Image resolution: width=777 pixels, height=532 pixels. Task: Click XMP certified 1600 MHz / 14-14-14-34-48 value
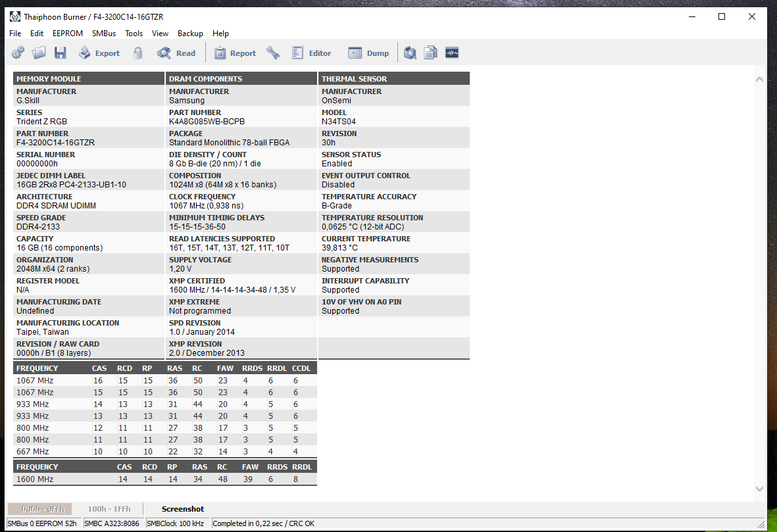click(x=232, y=290)
